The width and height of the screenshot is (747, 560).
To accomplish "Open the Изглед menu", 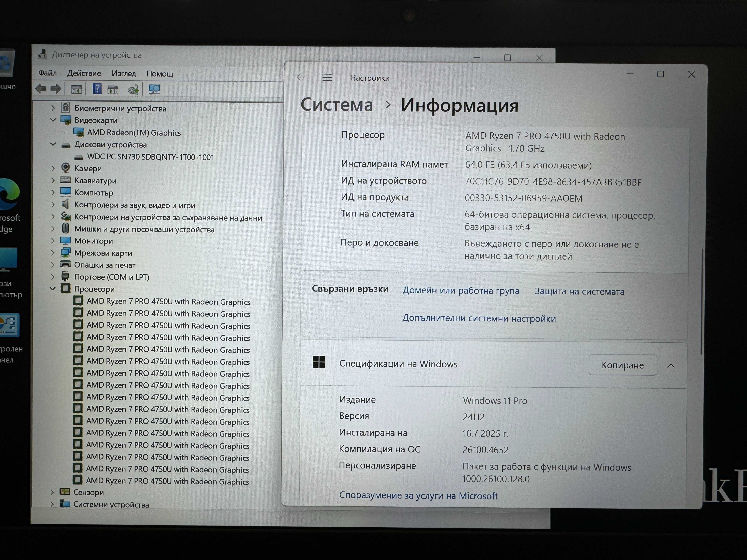I will coord(124,73).
